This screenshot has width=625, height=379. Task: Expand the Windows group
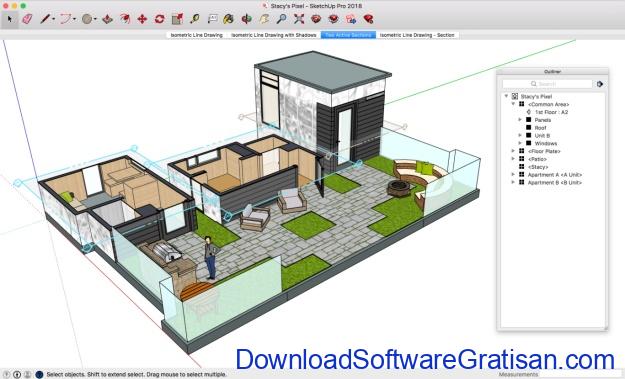[x=520, y=143]
